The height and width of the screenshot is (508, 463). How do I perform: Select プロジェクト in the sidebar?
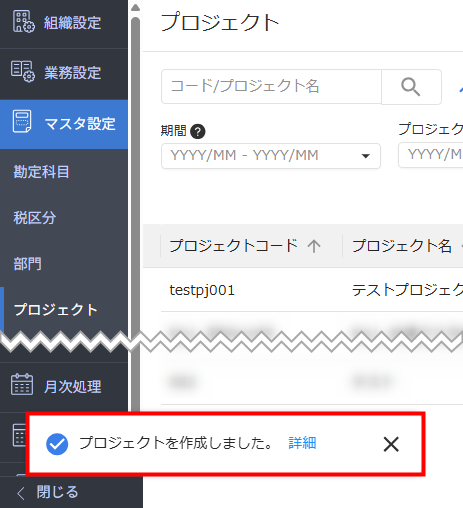[55, 310]
